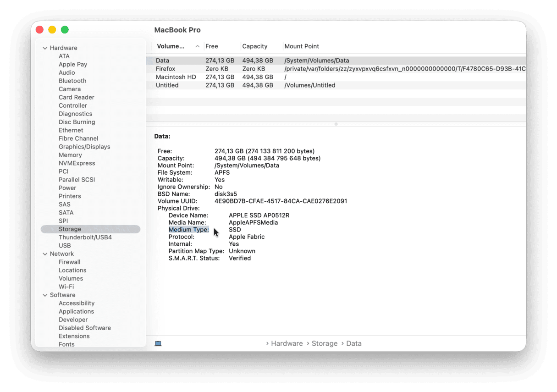The height and width of the screenshot is (392, 557).
Task: Sort by Mount Point column header
Action: click(x=302, y=46)
